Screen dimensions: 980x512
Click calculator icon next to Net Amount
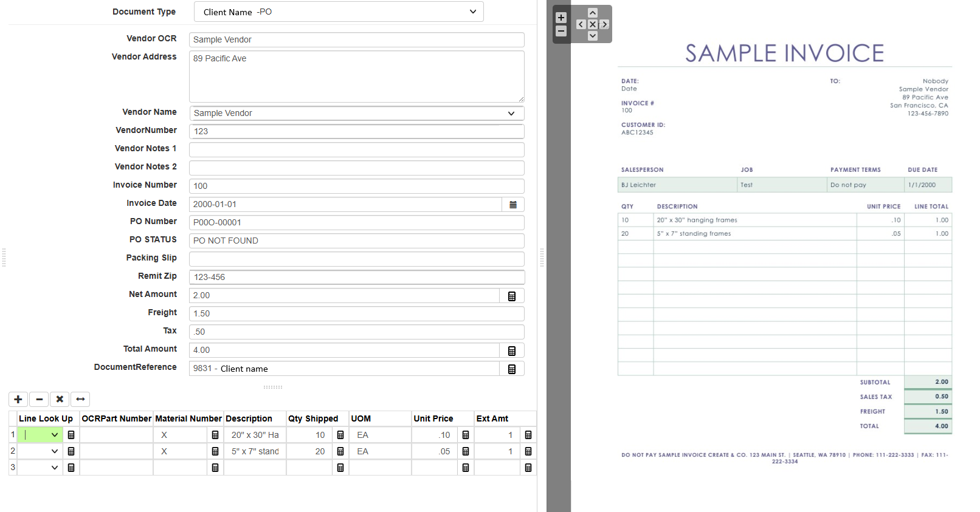[512, 296]
